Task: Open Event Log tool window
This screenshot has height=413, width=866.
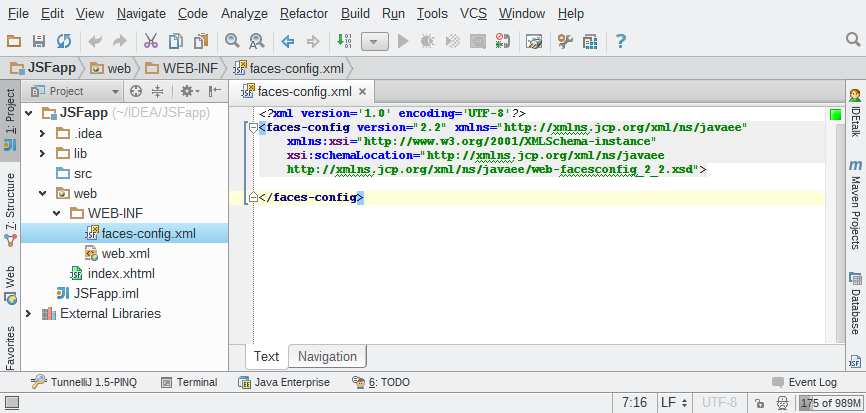Action: [804, 382]
